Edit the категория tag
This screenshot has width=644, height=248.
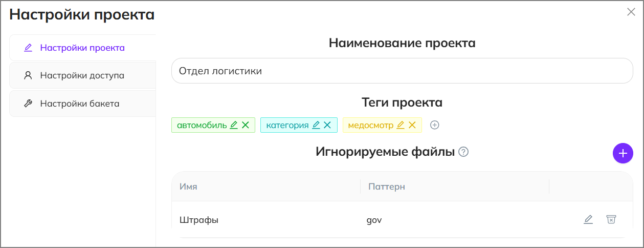316,125
